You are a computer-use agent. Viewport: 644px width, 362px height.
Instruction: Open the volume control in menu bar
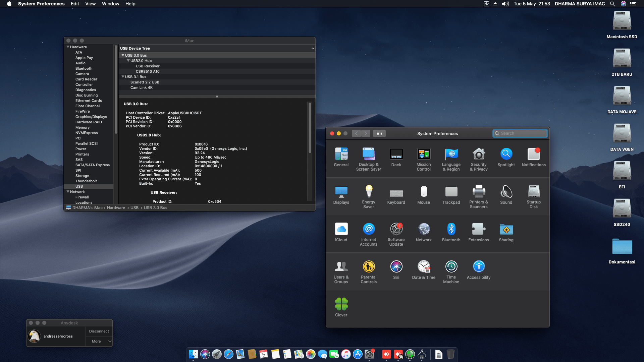tap(505, 4)
